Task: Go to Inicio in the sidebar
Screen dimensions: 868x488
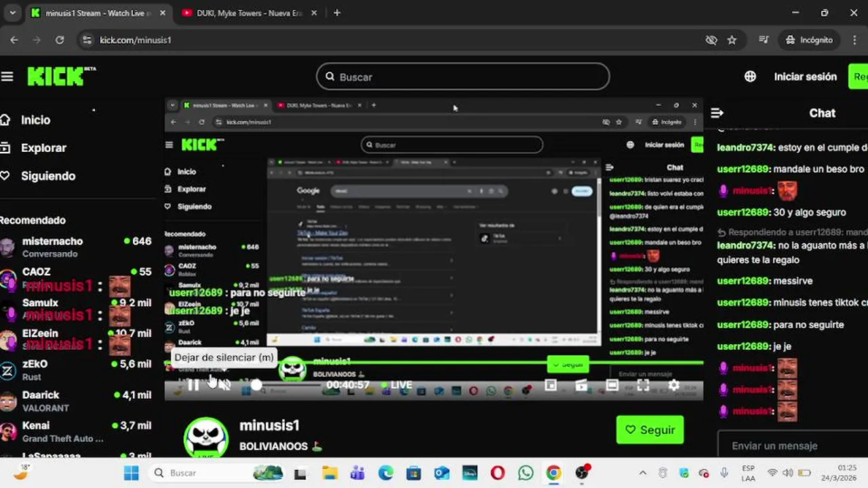Action: 35,120
